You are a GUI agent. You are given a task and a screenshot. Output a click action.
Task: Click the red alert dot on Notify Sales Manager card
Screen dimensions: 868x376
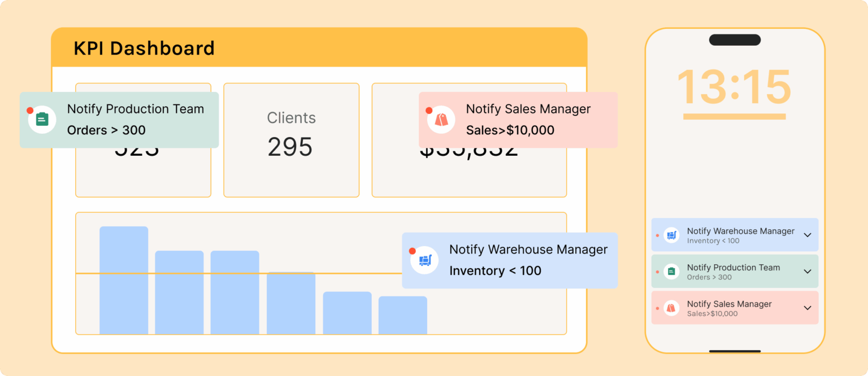[428, 111]
